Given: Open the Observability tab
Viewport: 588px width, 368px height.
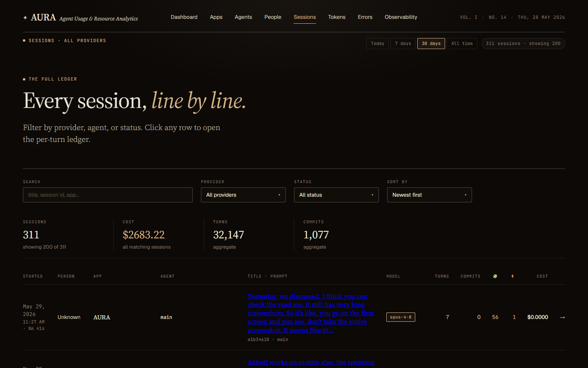Looking at the screenshot, I should (401, 17).
